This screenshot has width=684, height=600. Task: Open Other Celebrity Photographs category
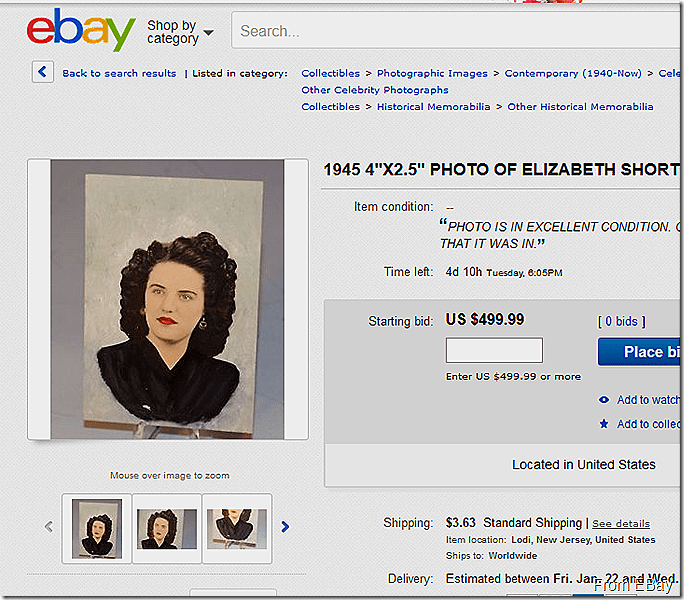tap(375, 90)
